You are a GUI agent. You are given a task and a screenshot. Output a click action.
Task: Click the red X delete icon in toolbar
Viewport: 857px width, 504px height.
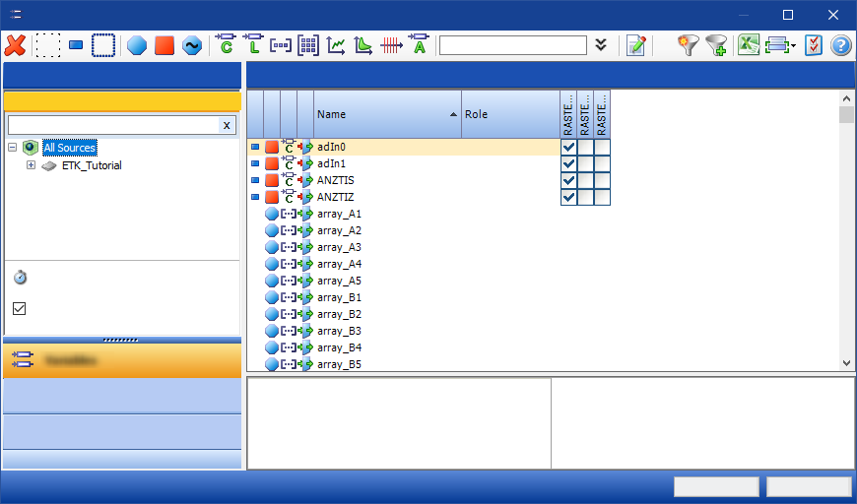(x=15, y=45)
